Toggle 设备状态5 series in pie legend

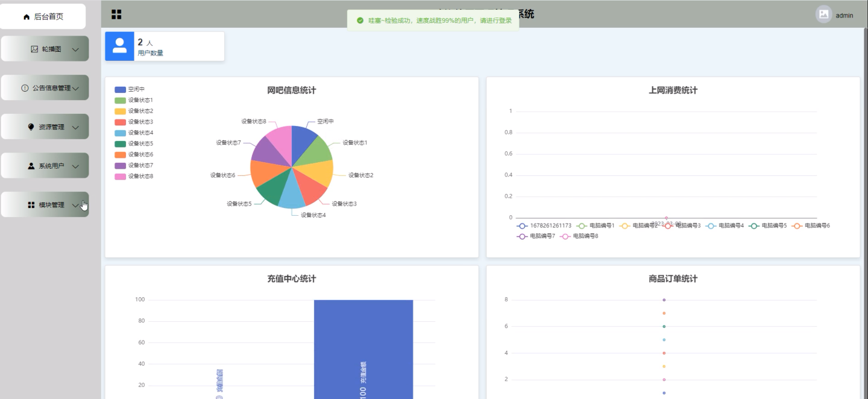(134, 143)
